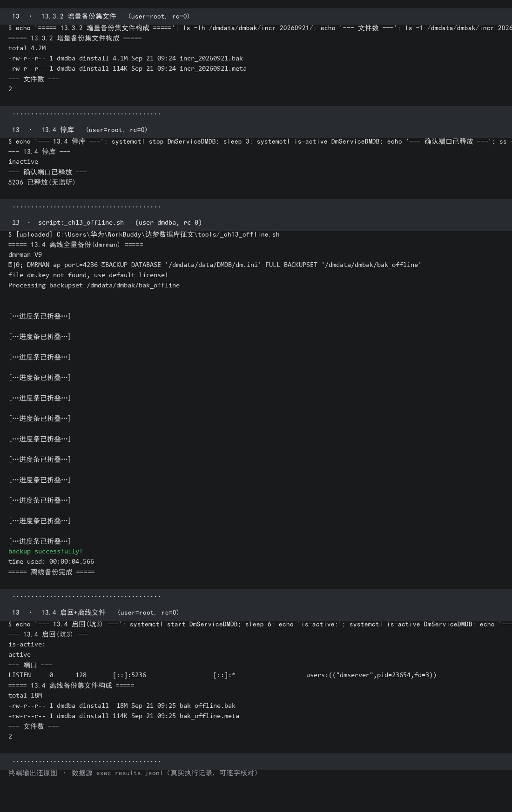Select the 'inactive' status output
Image resolution: width=512 pixels, height=812 pixels.
coord(23,162)
